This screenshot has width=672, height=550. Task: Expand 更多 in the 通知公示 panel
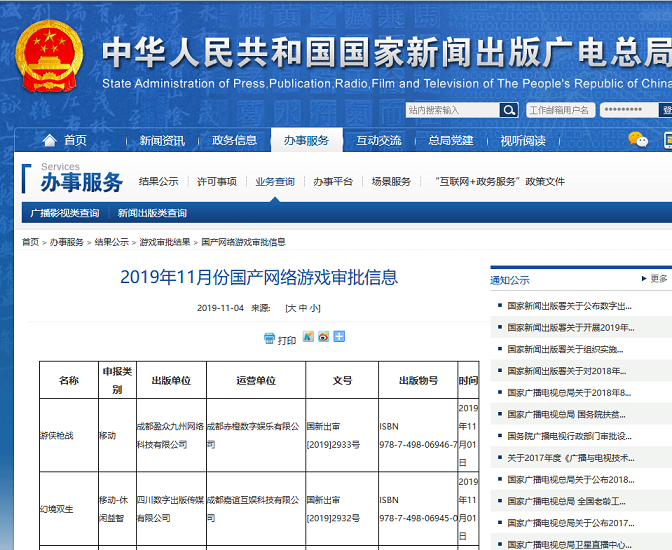pyautogui.click(x=657, y=279)
